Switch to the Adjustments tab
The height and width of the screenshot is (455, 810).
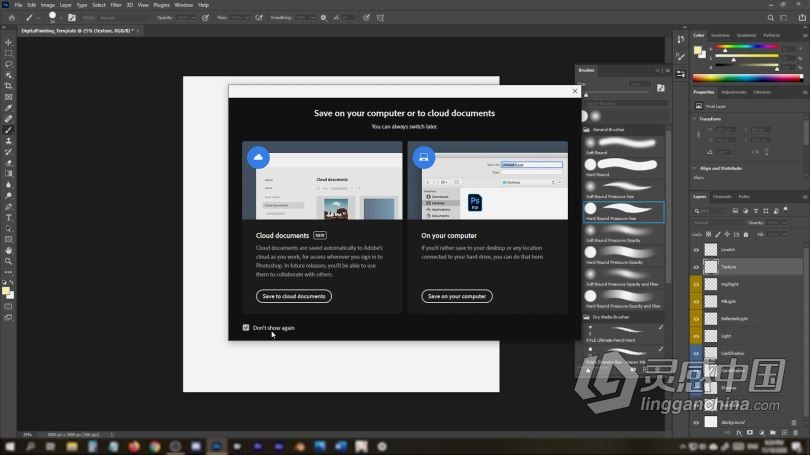pyautogui.click(x=734, y=92)
